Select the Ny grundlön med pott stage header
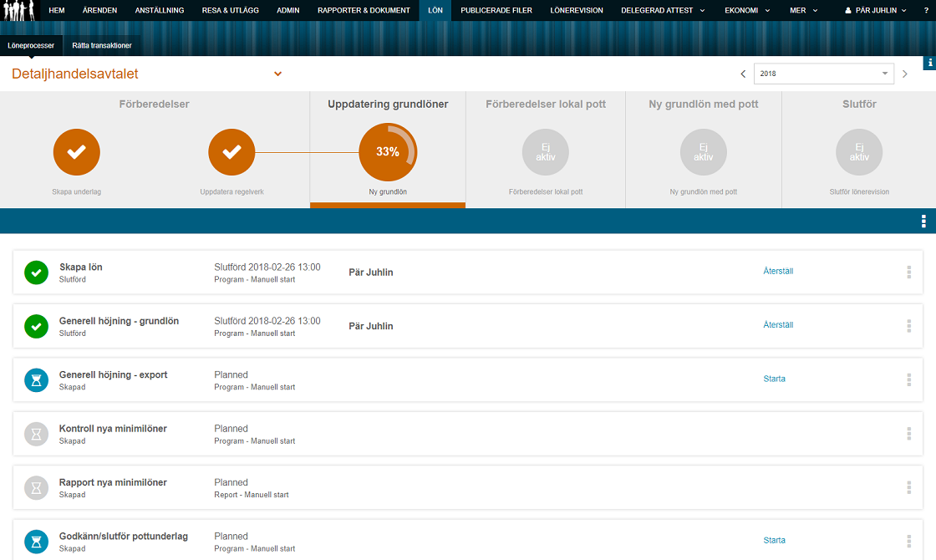 703,104
